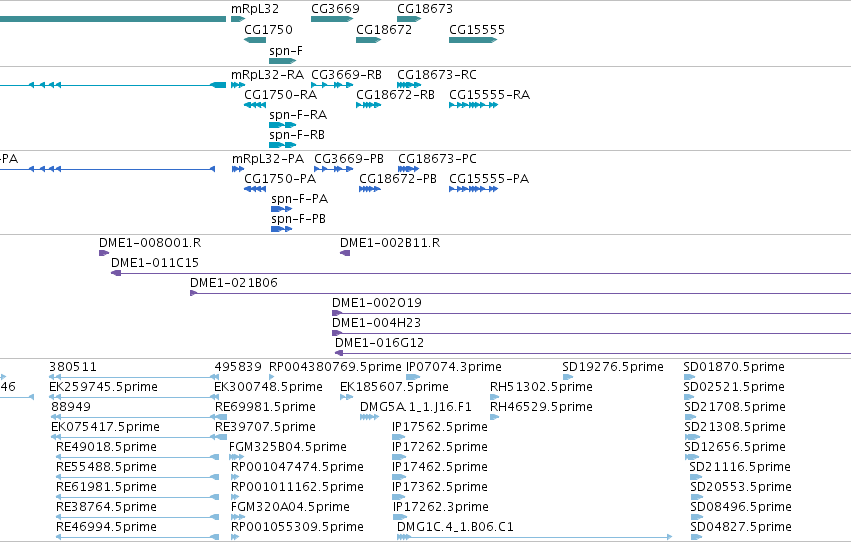This screenshot has height=542, width=851.
Task: Open RE46994.5prime EST label
Action: [106, 528]
